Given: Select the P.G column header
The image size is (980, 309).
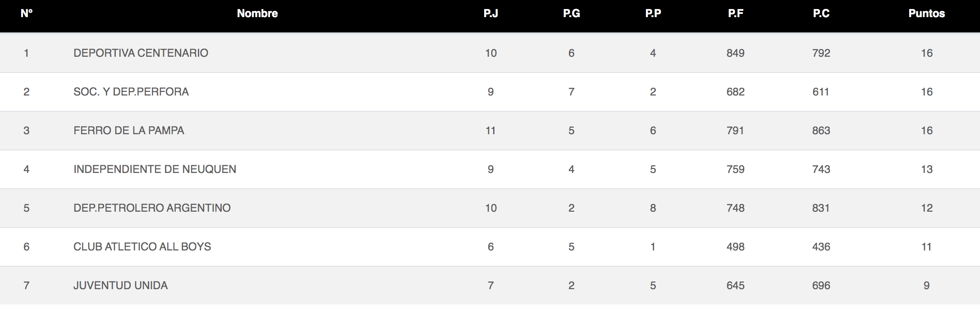Looking at the screenshot, I should pos(571,14).
